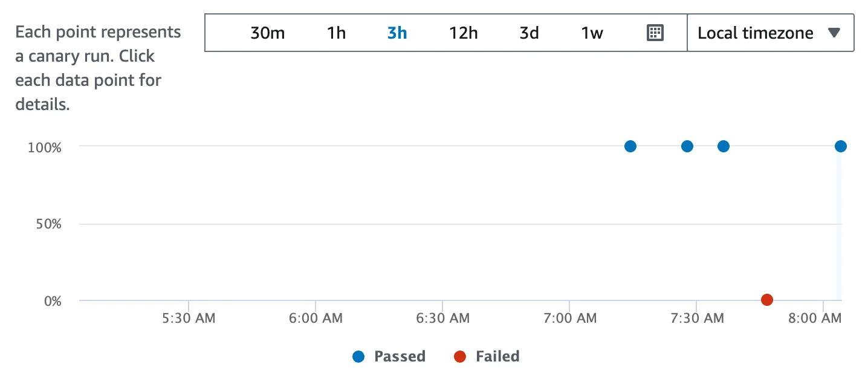Switch to the 30m time range

[268, 33]
